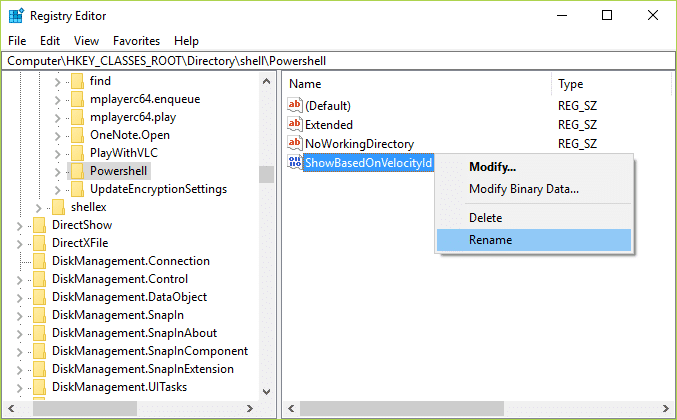Screen dimensions: 677x420
Task: Select the DiskManagement.DataObject key label
Action: point(130,297)
